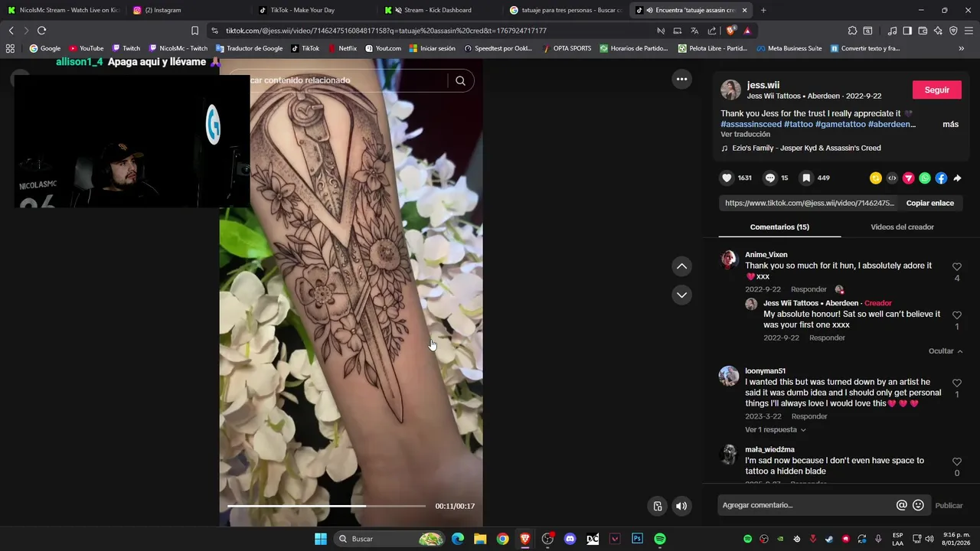Open comments via the speech bubble icon
This screenshot has width=980, height=551.
click(x=770, y=178)
